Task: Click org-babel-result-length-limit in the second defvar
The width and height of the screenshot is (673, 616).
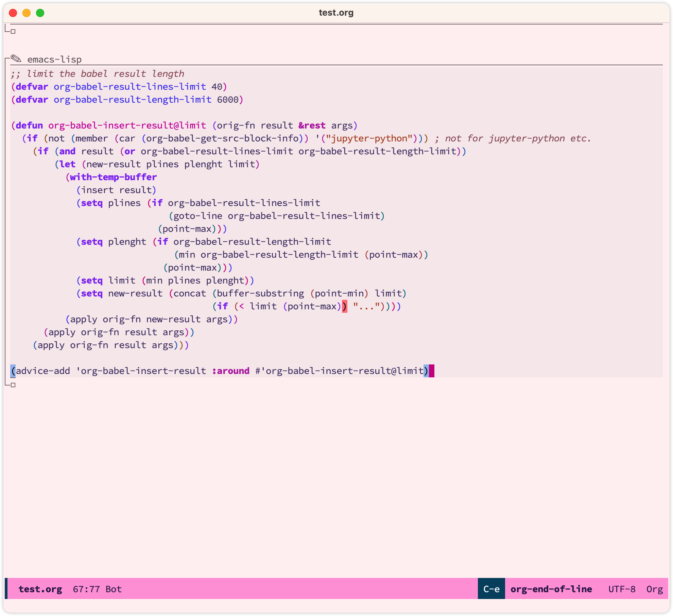Action: 133,100
